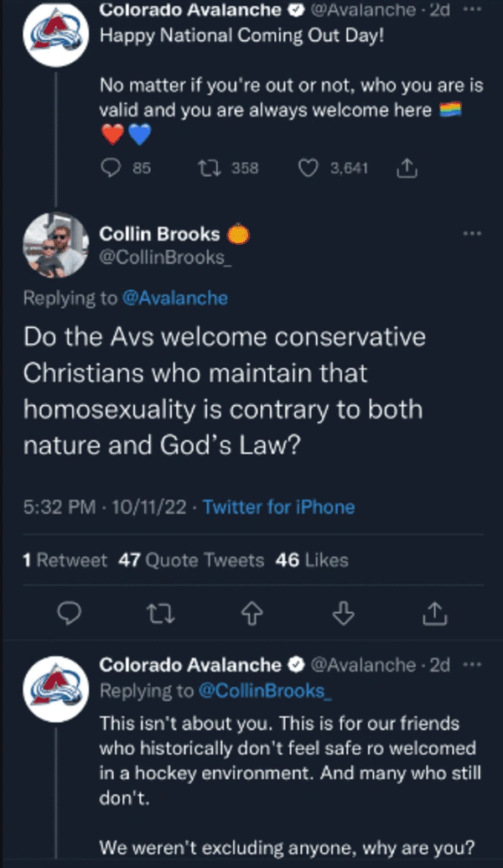Open Collin Brooks' profile picture
The height and width of the screenshot is (868, 503).
coord(55,245)
